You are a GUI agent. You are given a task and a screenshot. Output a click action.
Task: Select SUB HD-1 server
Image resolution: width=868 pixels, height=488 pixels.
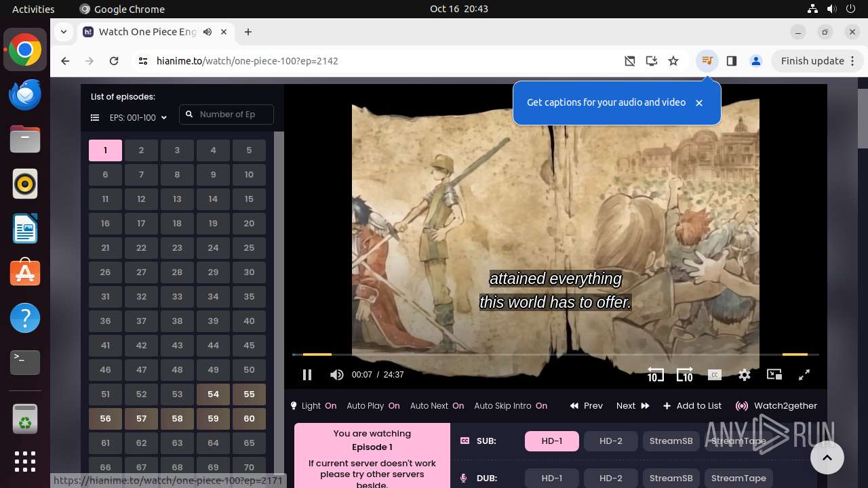(x=552, y=441)
